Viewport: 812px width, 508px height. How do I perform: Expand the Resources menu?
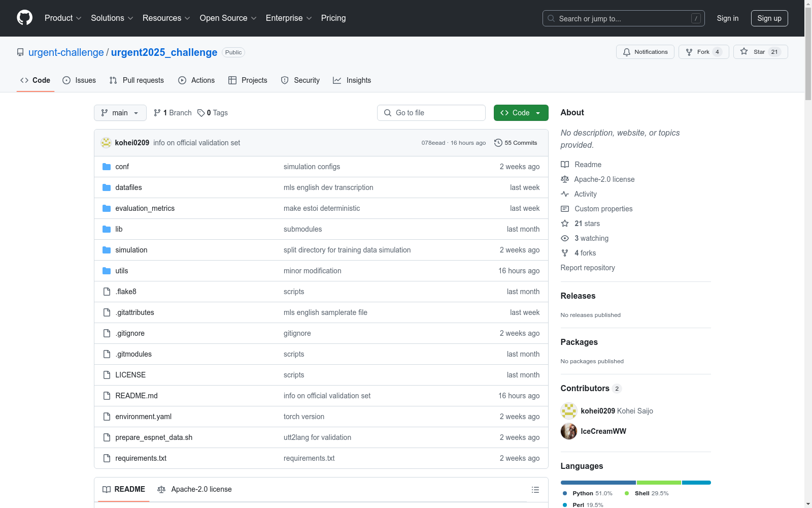click(x=166, y=18)
